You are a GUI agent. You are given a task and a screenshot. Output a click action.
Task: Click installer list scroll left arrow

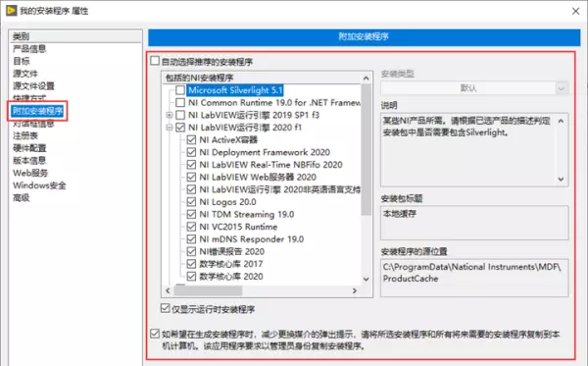[x=168, y=290]
